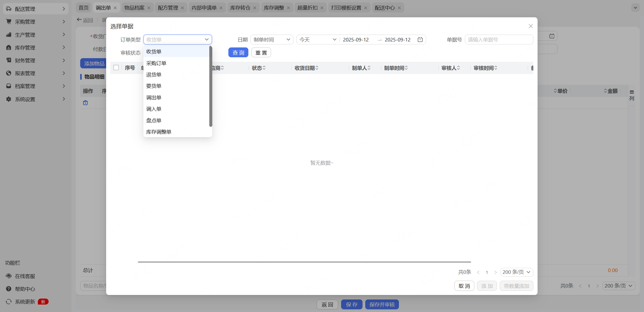
Task: Click dialog table horizontal scrollbar
Action: click(304, 262)
